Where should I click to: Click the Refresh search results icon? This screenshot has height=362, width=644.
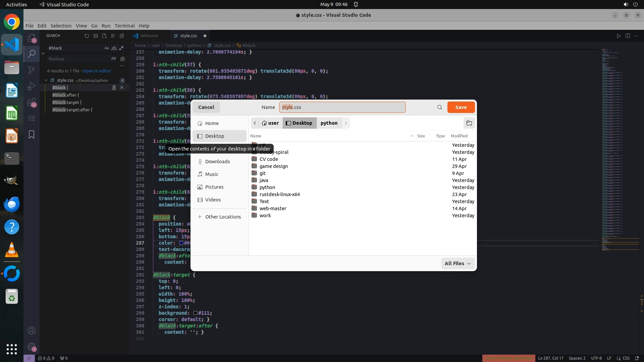click(x=87, y=36)
